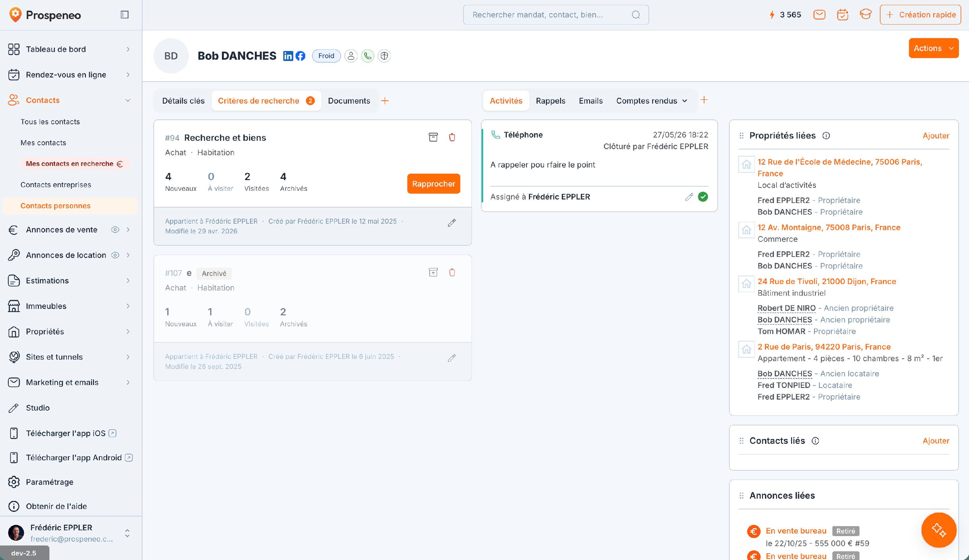Click Création rapide button
Screen dimensions: 969x560
coord(920,15)
